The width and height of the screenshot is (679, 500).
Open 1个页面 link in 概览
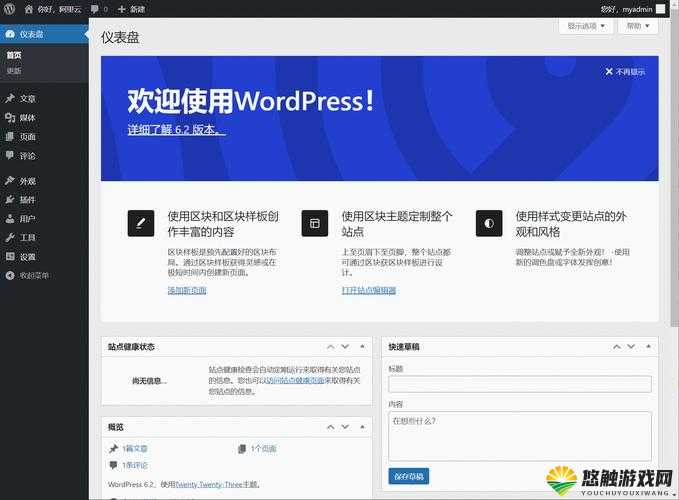click(263, 448)
